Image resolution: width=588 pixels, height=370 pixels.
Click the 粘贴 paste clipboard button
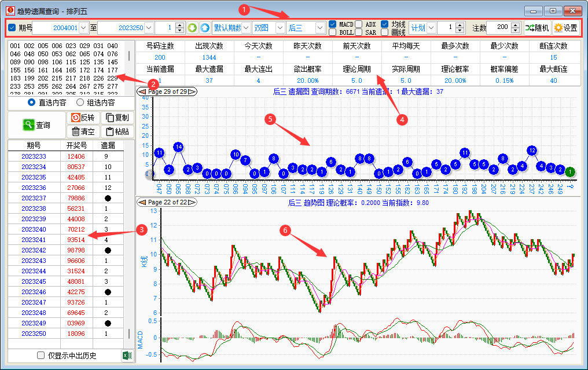point(117,131)
